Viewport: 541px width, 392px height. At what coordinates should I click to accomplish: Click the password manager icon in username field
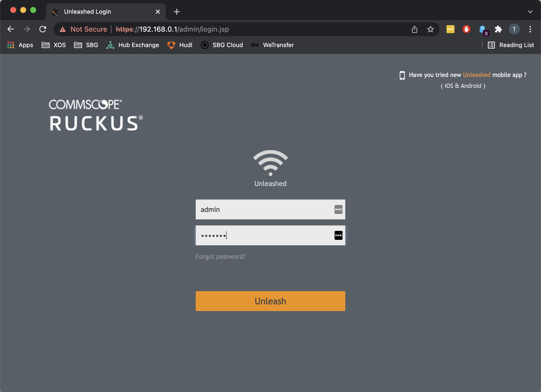coord(339,209)
